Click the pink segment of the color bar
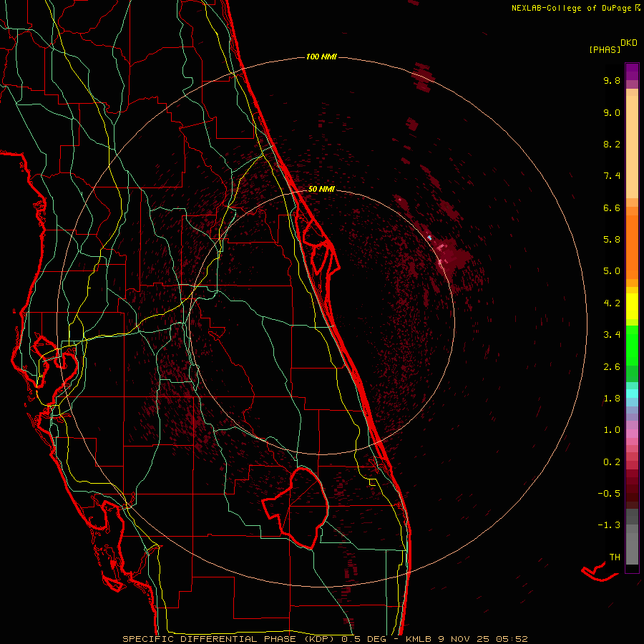The image size is (644, 644). 632,434
